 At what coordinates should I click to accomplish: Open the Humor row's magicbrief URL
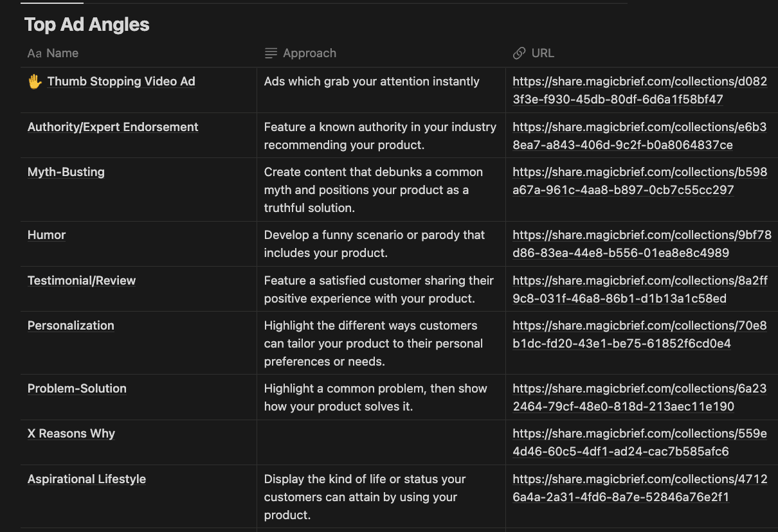coord(642,244)
